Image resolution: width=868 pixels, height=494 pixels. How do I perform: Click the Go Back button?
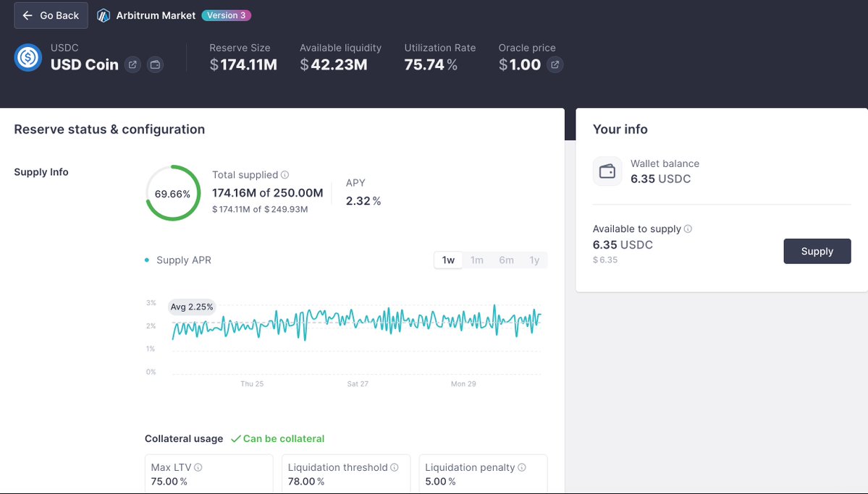pos(51,15)
